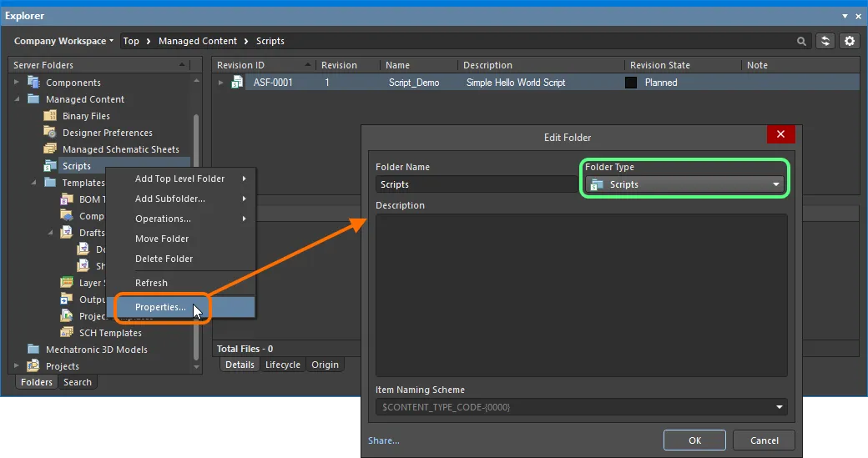Click the Templates folder icon
The image size is (868, 458).
click(50, 182)
